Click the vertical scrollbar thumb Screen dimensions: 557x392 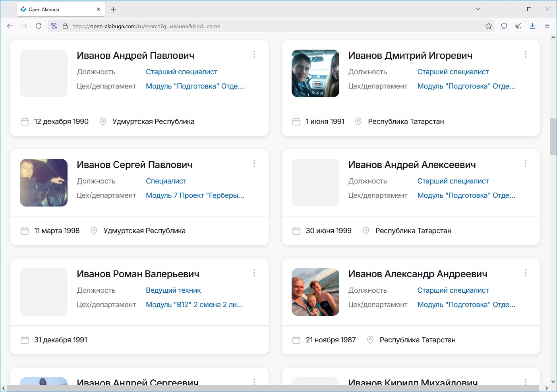[x=553, y=137]
